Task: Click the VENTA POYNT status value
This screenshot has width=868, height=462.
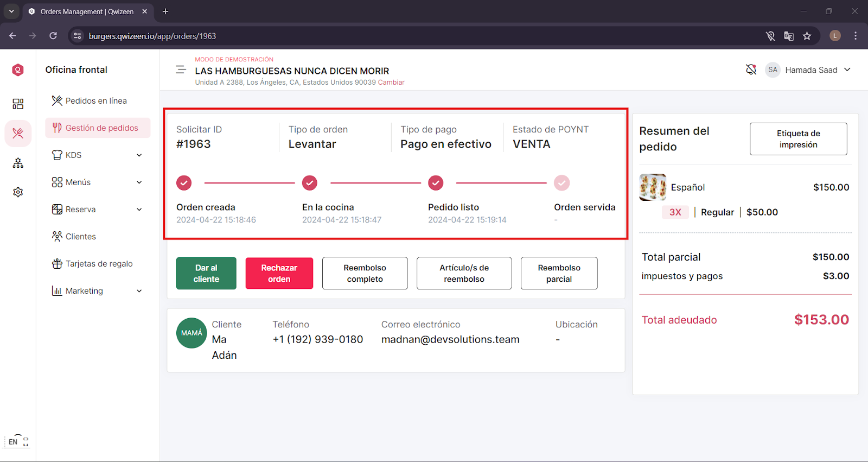Action: tap(532, 144)
